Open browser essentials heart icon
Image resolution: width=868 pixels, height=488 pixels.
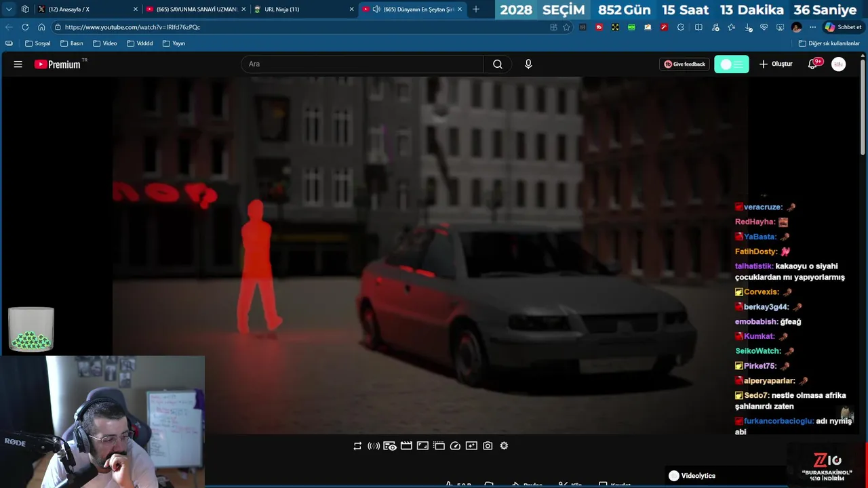(x=764, y=27)
